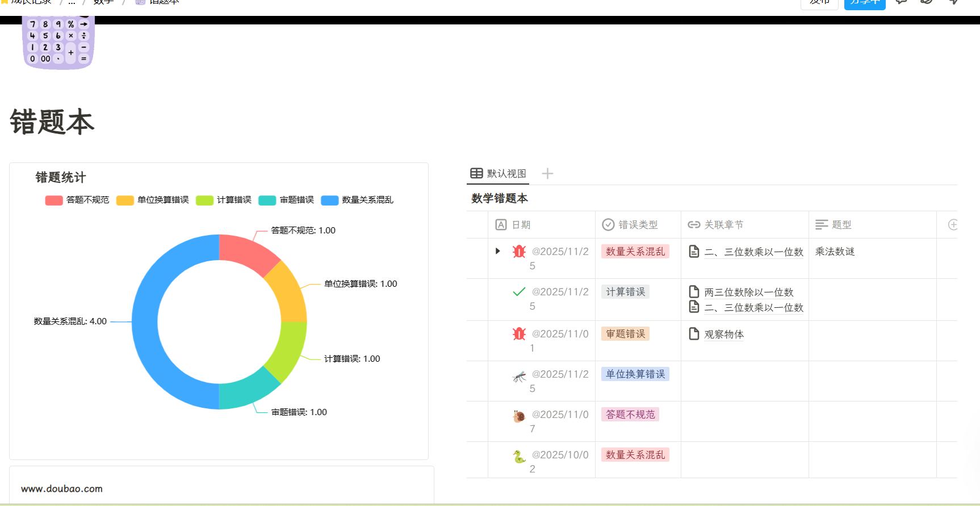Image resolution: width=980 pixels, height=506 pixels.
Task: Open the 单位换算错误 tag selector
Action: (635, 374)
